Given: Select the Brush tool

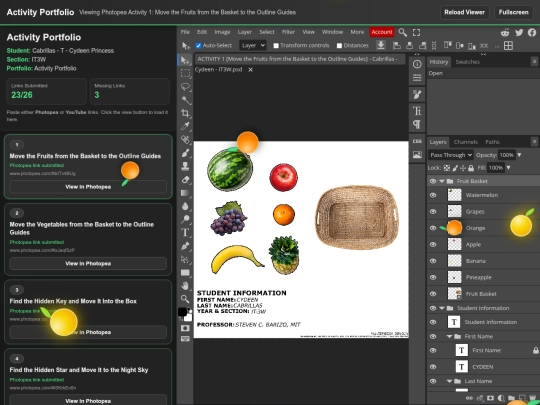Looking at the screenshot, I should (185, 153).
